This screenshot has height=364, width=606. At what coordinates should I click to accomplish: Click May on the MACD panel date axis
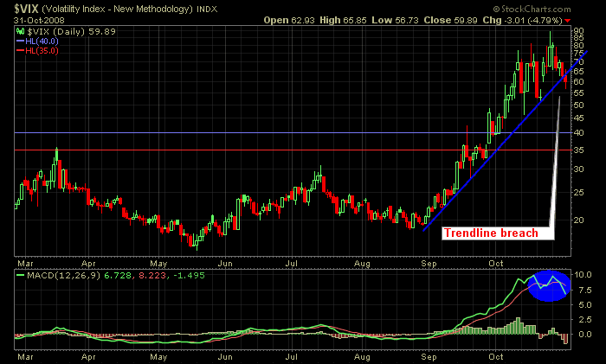coord(158,357)
